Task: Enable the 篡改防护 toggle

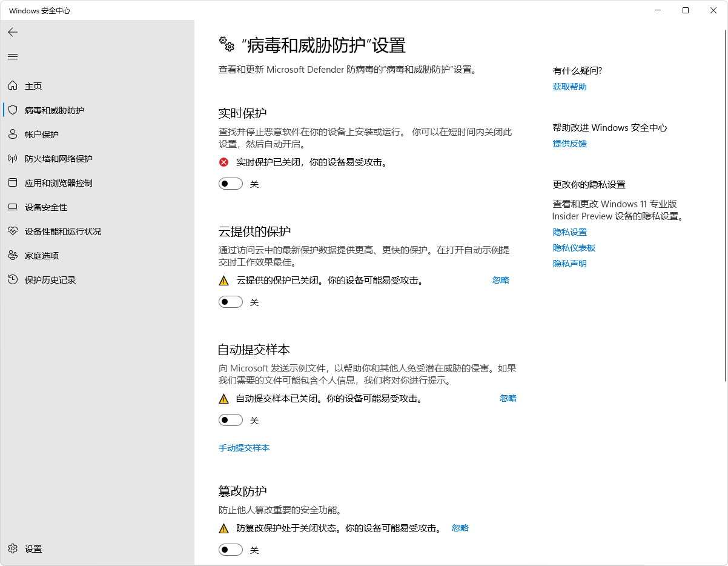Action: 231,550
